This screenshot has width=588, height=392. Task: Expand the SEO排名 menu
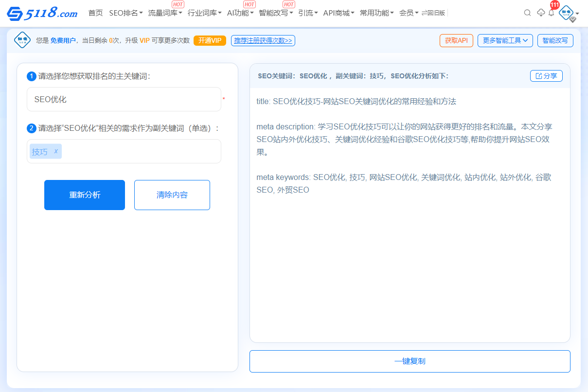click(x=126, y=13)
